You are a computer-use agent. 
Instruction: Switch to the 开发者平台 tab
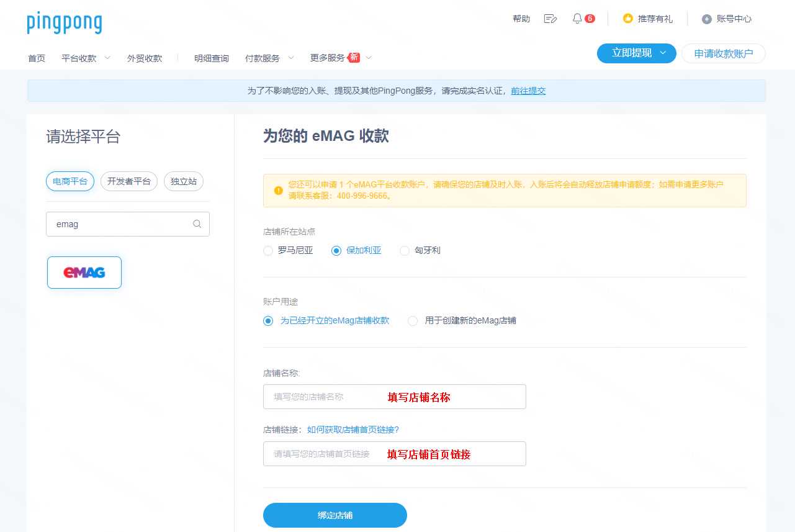(129, 181)
